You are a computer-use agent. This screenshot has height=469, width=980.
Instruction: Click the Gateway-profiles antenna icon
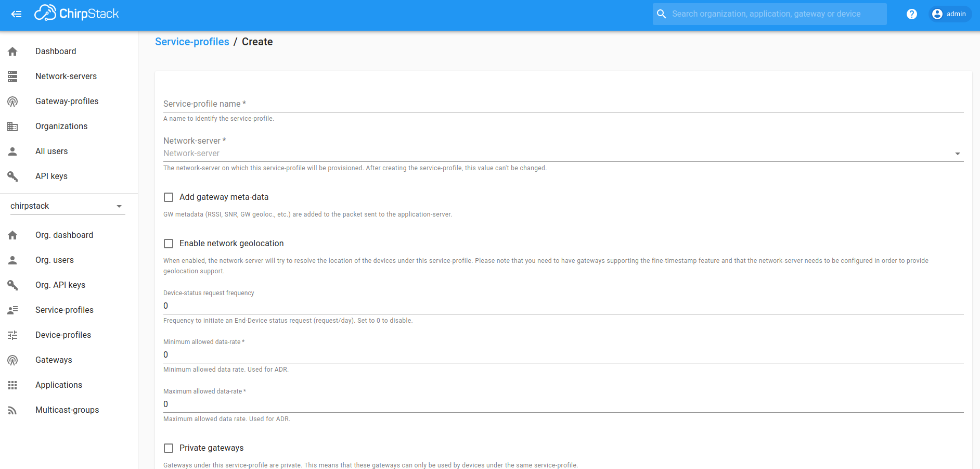click(12, 102)
